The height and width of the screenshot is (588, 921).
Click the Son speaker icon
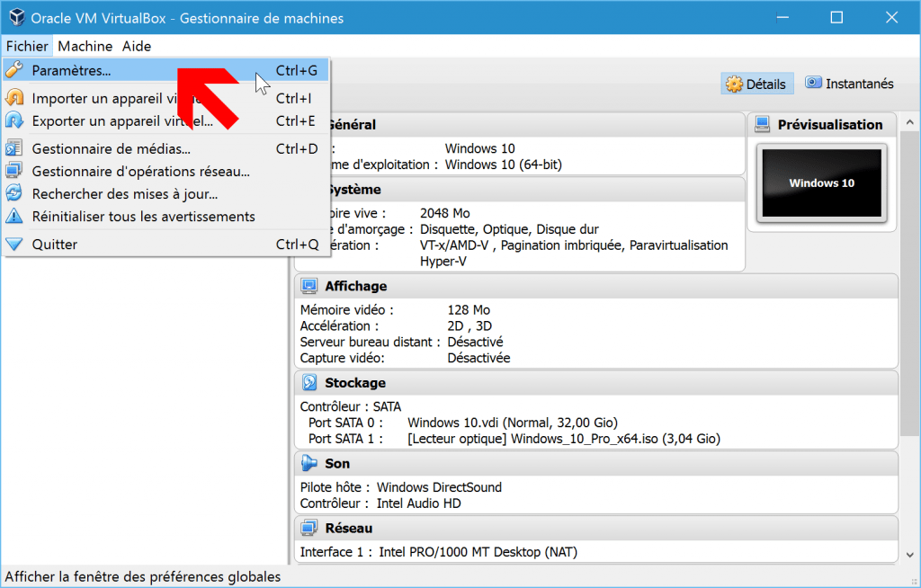(309, 463)
